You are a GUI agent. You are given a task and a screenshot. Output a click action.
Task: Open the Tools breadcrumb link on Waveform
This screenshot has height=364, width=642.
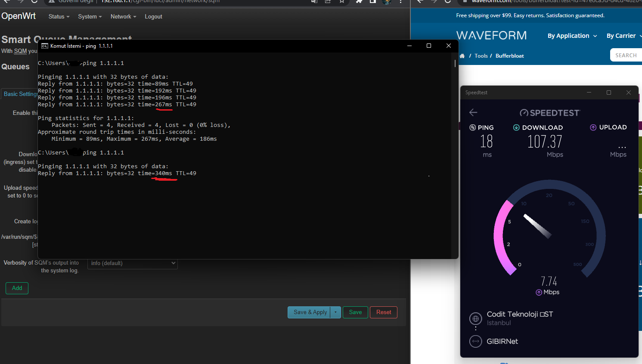[481, 56]
